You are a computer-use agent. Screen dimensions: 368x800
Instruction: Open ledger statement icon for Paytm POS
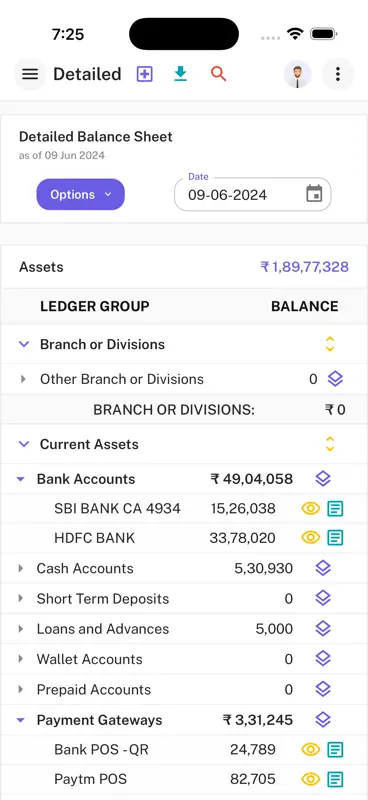(x=335, y=780)
